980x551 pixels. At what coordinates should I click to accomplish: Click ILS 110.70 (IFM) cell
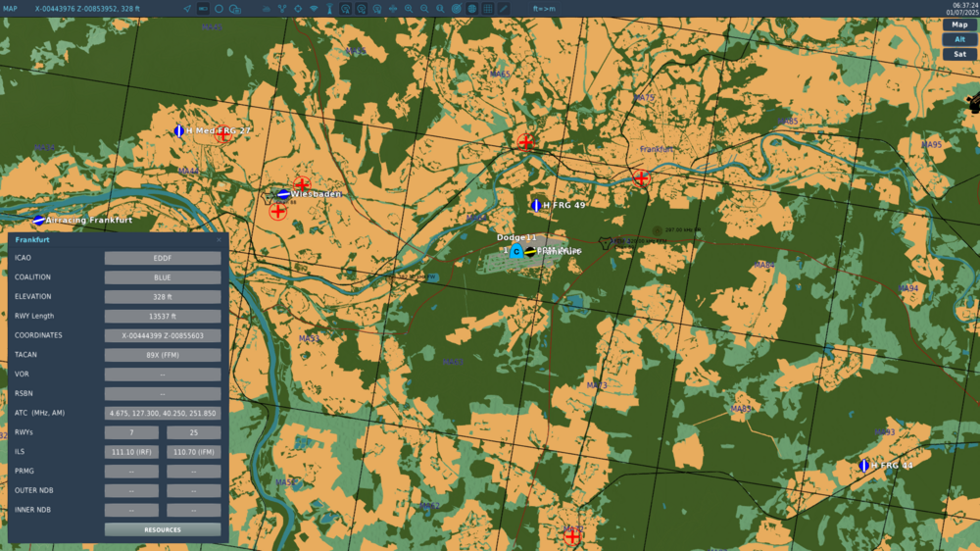pos(194,452)
